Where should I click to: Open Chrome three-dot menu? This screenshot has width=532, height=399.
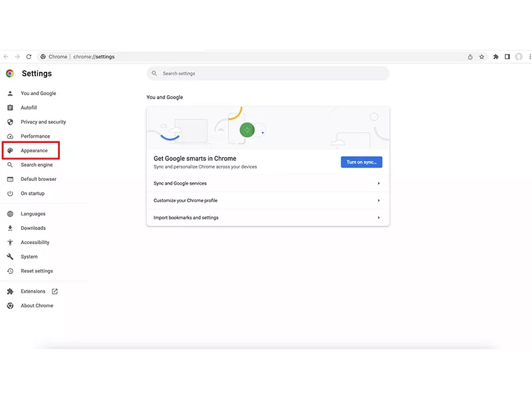pos(529,57)
